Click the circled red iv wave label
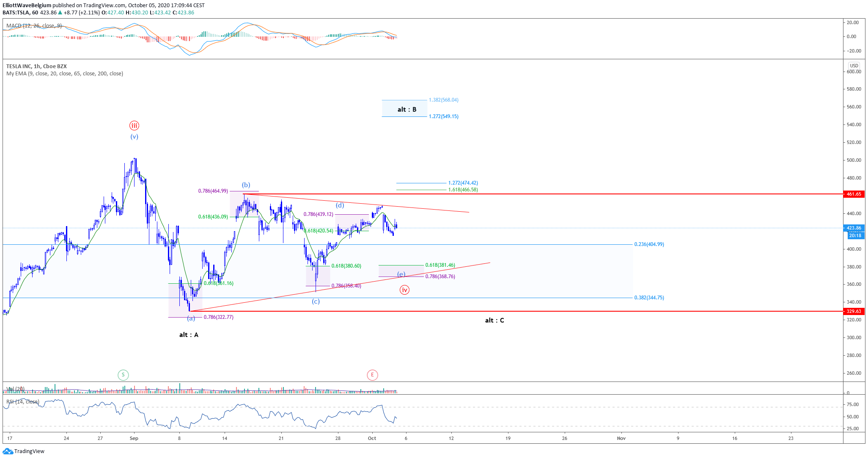Viewport: 868px width, 459px height. coord(405,290)
